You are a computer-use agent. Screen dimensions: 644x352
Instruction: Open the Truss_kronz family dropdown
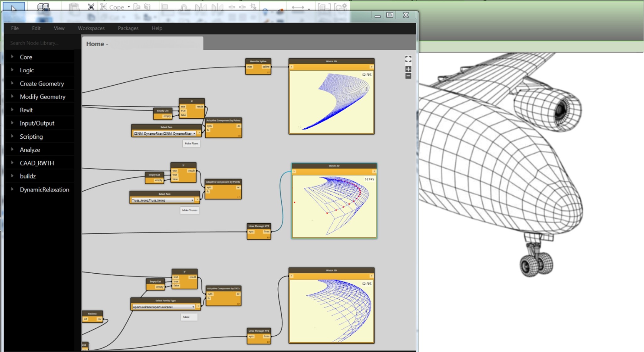click(192, 200)
